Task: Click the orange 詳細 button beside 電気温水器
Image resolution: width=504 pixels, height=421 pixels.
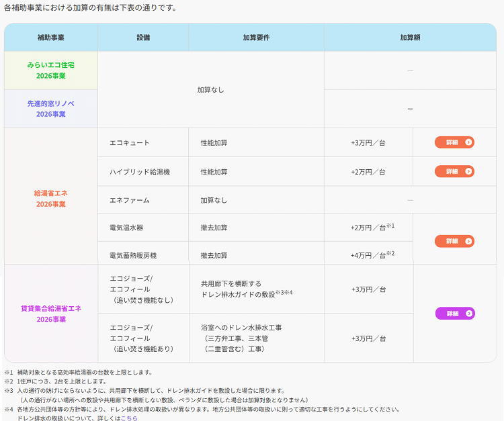Action: click(x=454, y=241)
